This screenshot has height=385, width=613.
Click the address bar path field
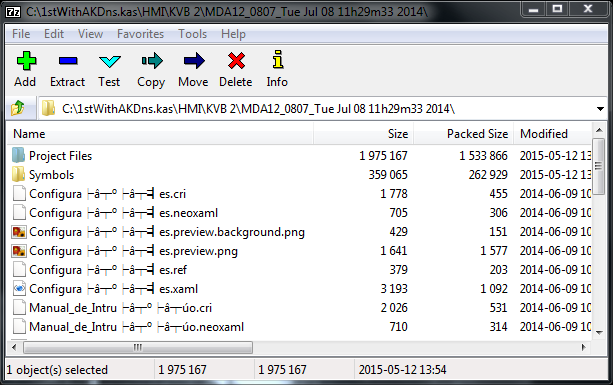322,109
